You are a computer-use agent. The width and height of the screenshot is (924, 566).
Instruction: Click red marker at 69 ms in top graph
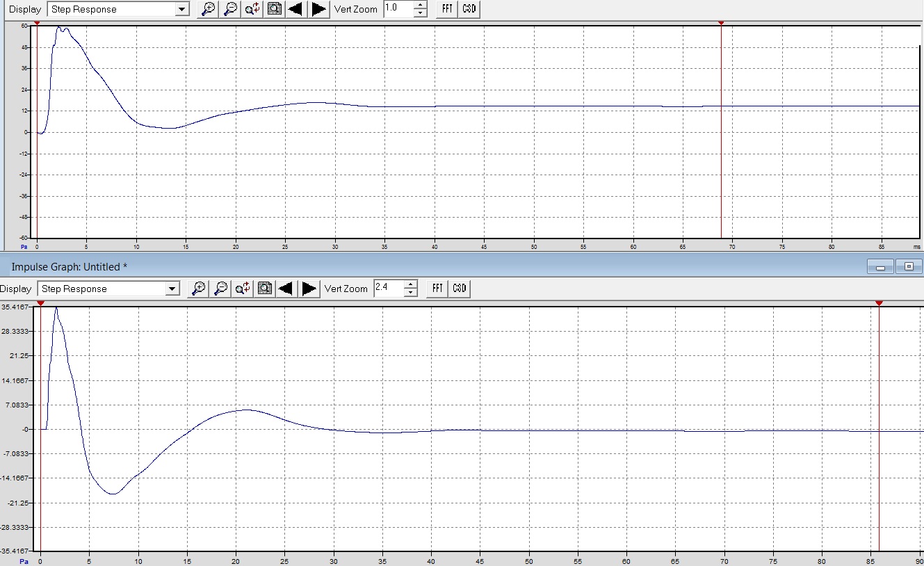click(721, 24)
